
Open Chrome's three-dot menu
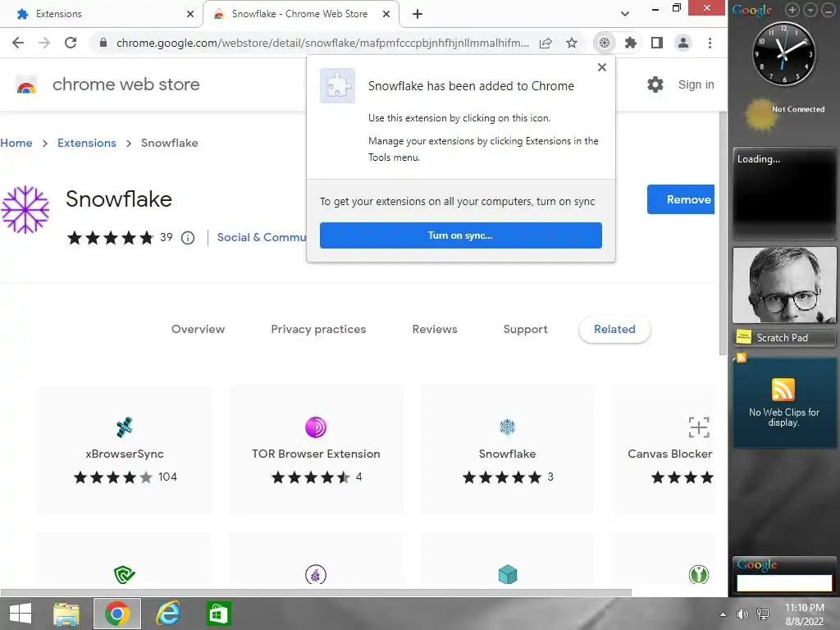tap(710, 43)
